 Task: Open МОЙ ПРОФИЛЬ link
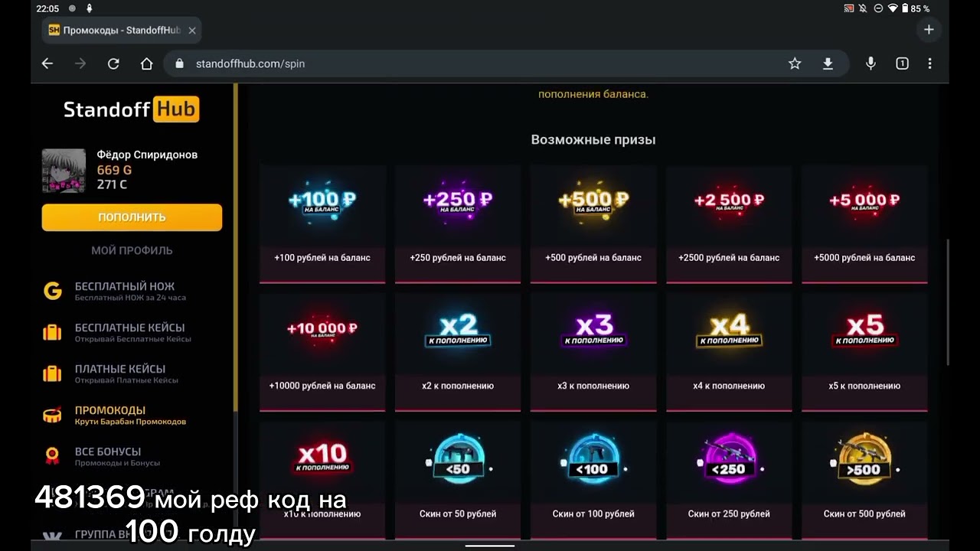click(x=132, y=250)
